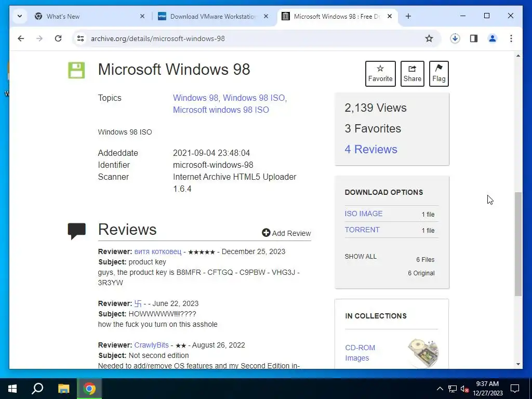Open the Windows 98 topic link
Screen dimensions: 532x399
[x=195, y=98]
